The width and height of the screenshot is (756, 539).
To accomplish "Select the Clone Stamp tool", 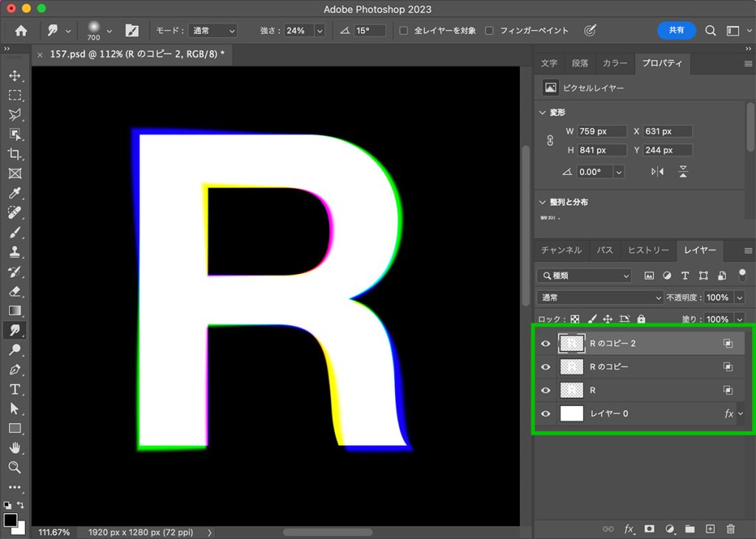I will click(x=16, y=253).
